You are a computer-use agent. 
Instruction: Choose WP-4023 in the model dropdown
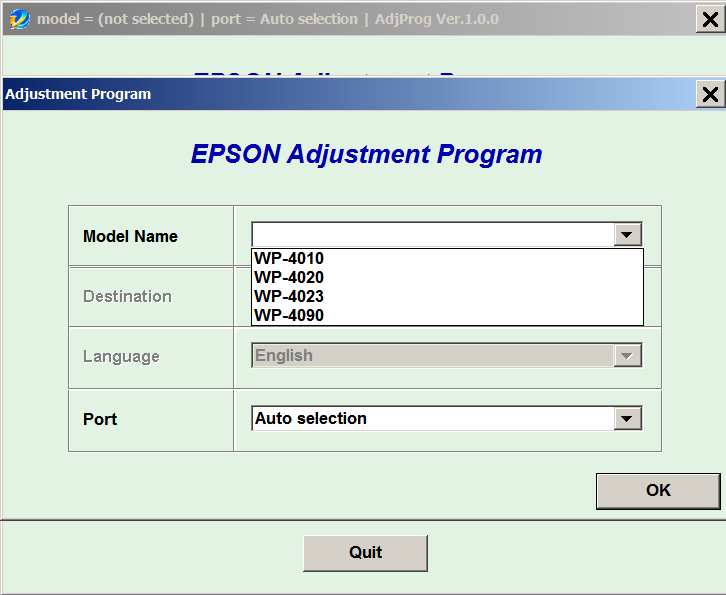(447, 296)
